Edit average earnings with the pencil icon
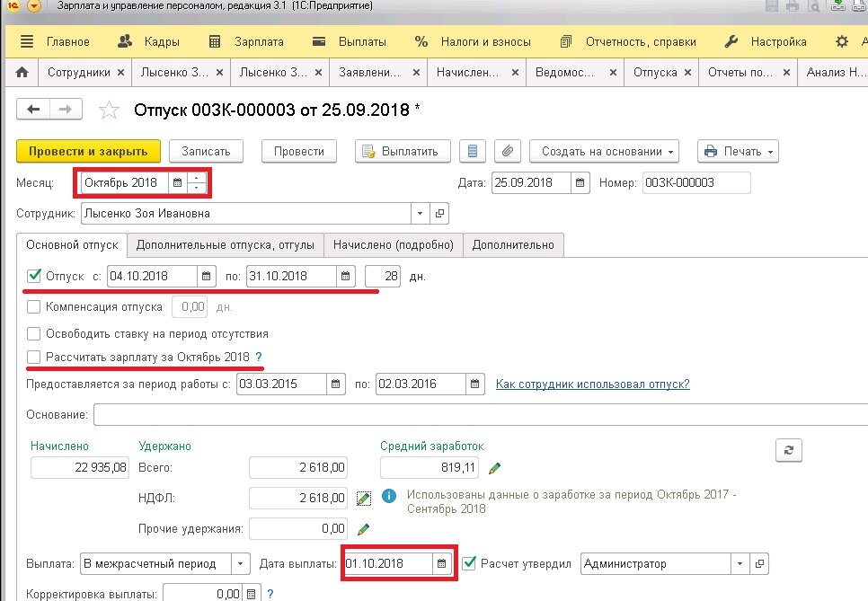This screenshot has height=601, width=868. [494, 468]
